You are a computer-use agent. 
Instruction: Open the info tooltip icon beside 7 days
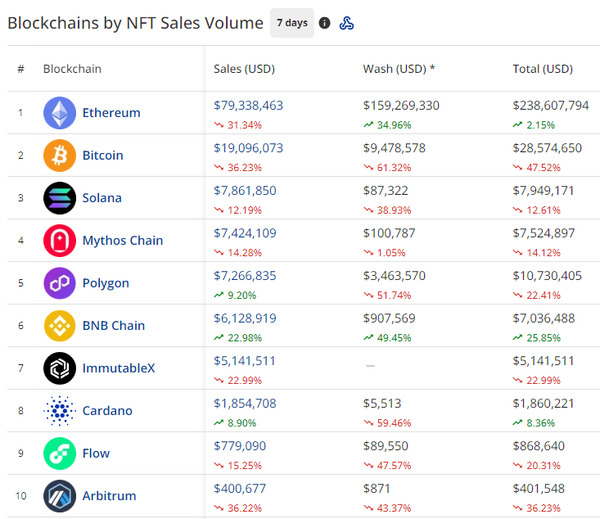tap(324, 23)
